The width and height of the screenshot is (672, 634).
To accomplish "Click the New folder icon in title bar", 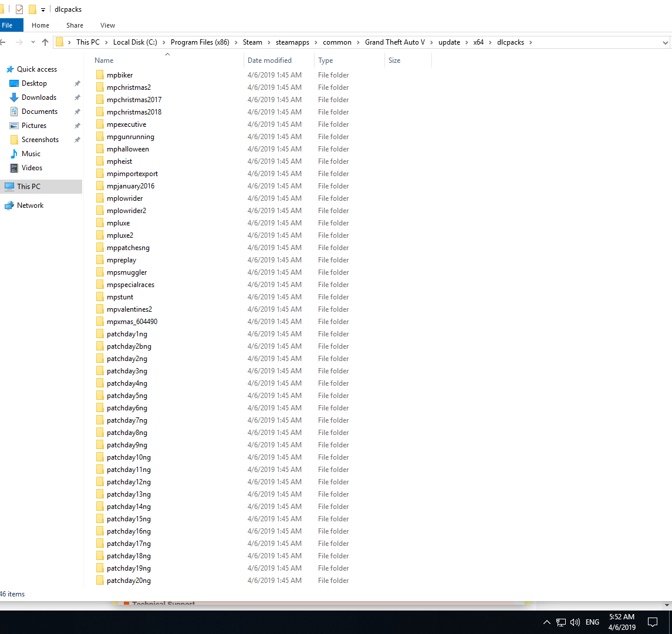I will tap(32, 9).
